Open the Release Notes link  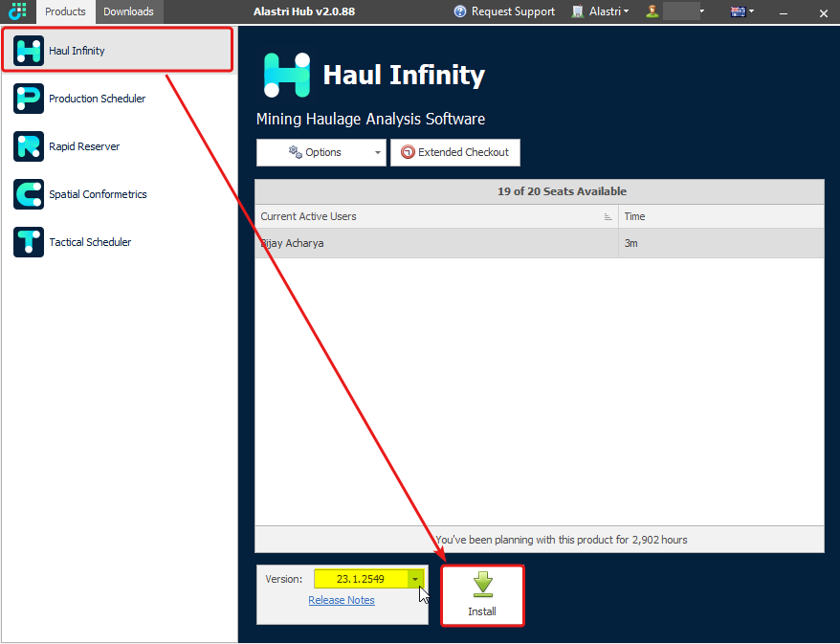[x=342, y=601]
